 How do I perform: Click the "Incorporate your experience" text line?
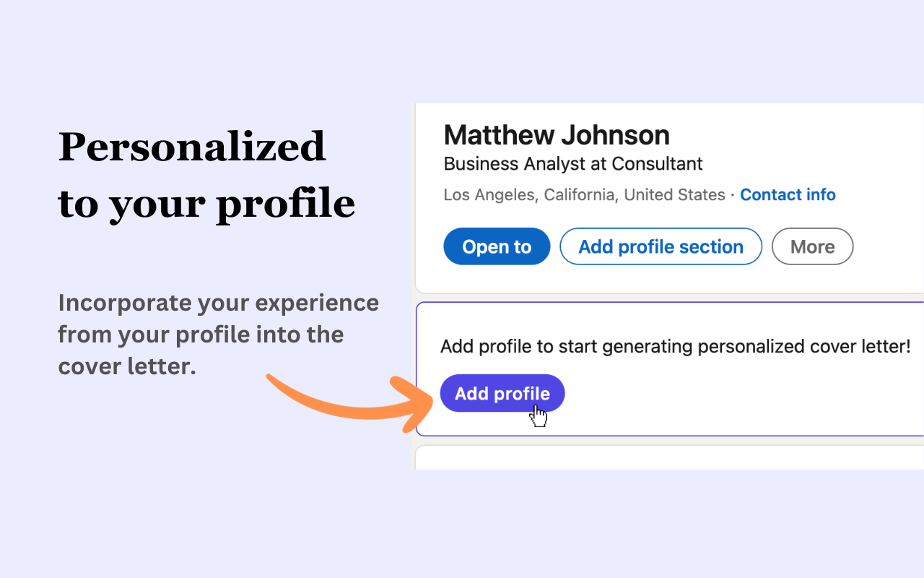218,303
